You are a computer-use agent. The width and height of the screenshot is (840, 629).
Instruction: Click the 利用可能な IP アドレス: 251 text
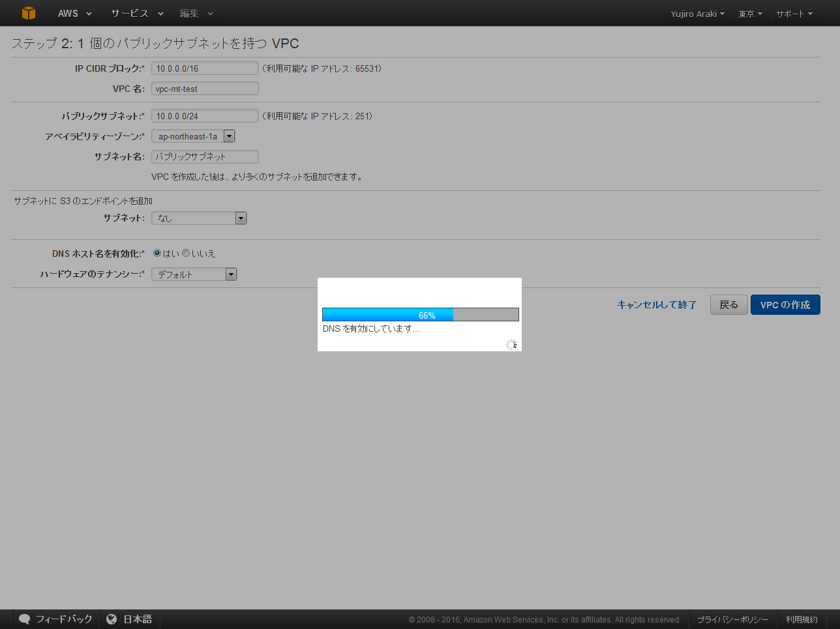pos(318,116)
